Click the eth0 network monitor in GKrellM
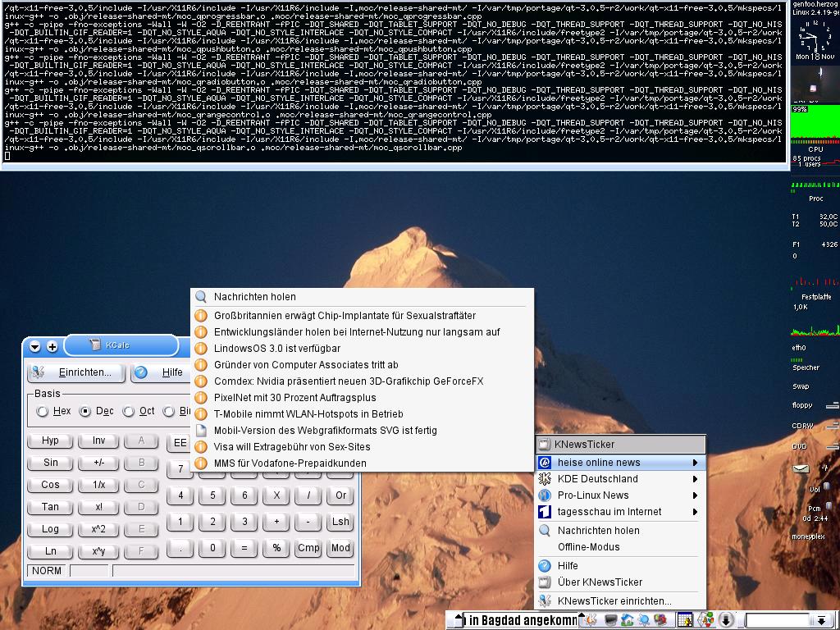 pyautogui.click(x=815, y=331)
